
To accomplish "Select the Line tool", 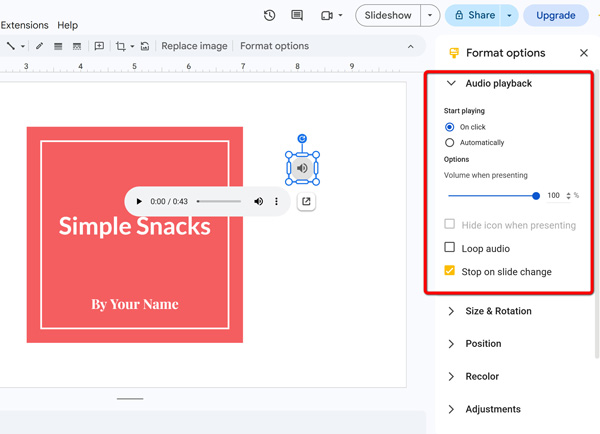I will click(x=11, y=46).
